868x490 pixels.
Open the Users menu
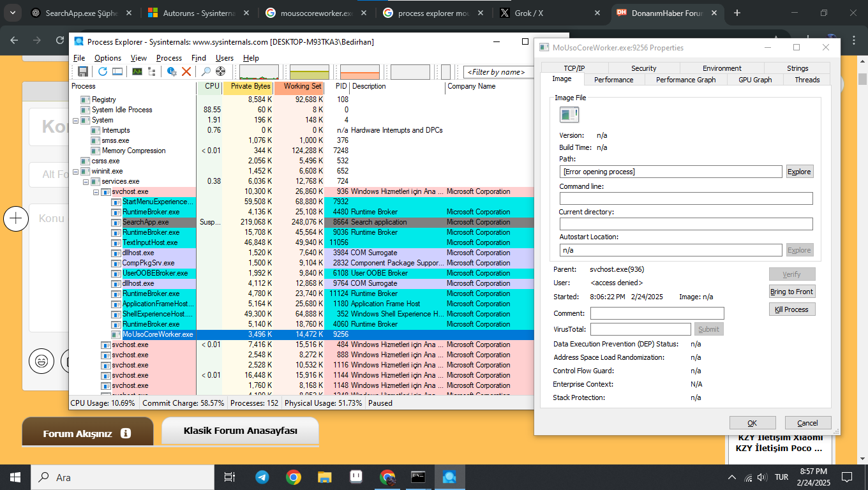coord(225,57)
